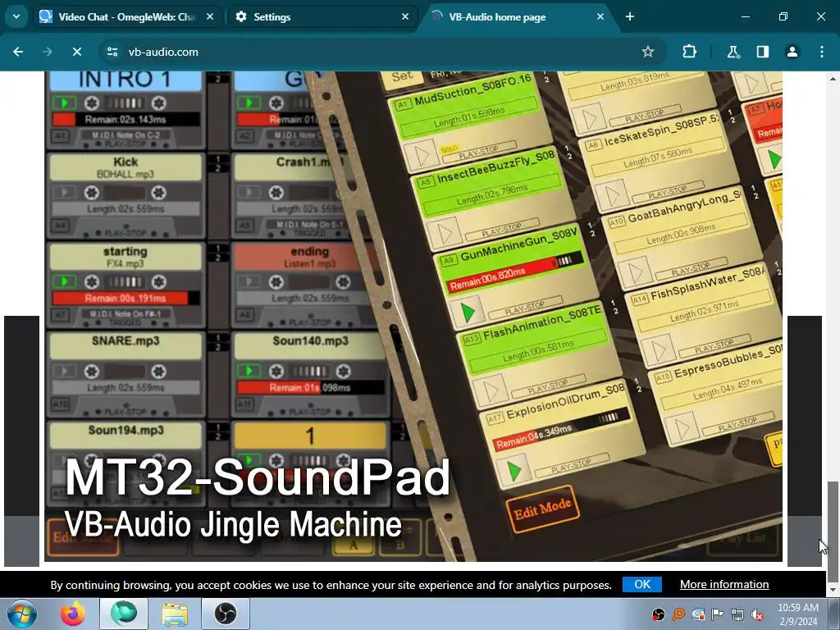Bookmark this page with the star icon
Viewport: 840px width, 630px height.
(x=648, y=52)
